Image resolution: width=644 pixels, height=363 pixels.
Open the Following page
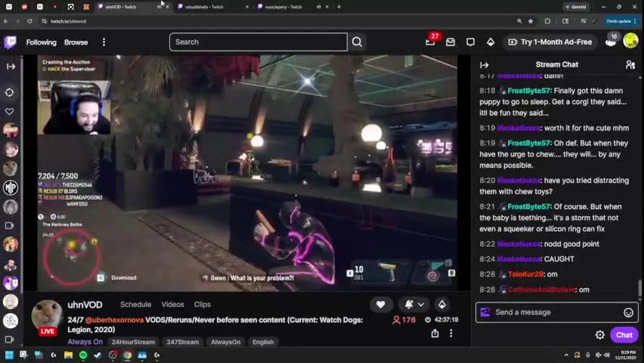click(x=41, y=42)
